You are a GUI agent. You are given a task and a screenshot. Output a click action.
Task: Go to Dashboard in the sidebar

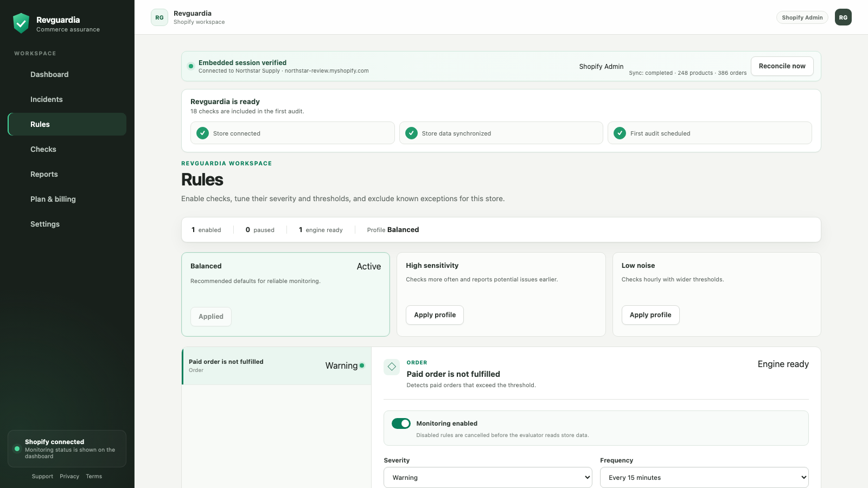pos(67,74)
